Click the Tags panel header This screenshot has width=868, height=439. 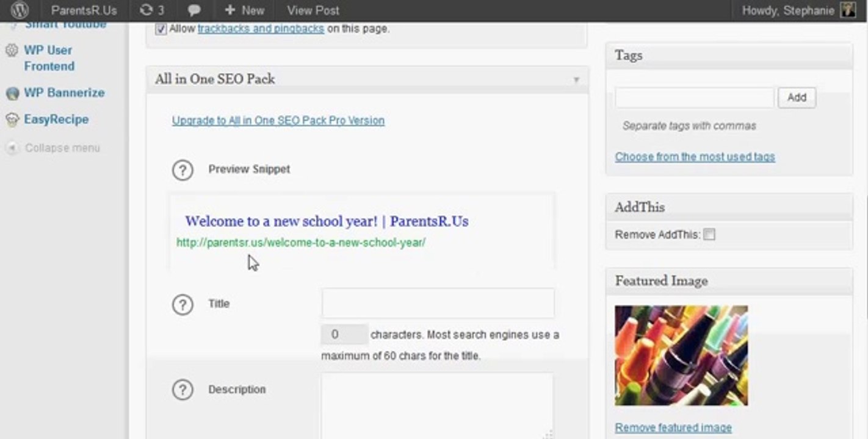click(x=729, y=55)
